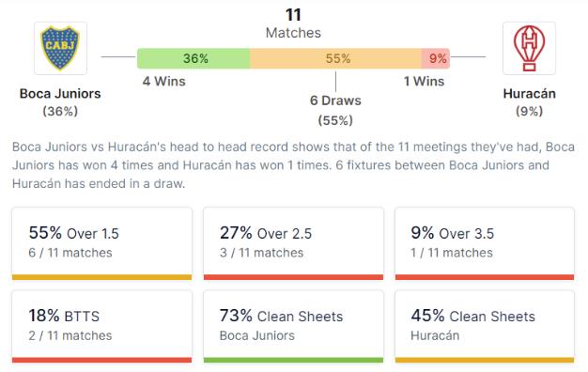588x372 pixels.
Task: Click the 1 Wins label near Huracán
Action: tap(424, 81)
